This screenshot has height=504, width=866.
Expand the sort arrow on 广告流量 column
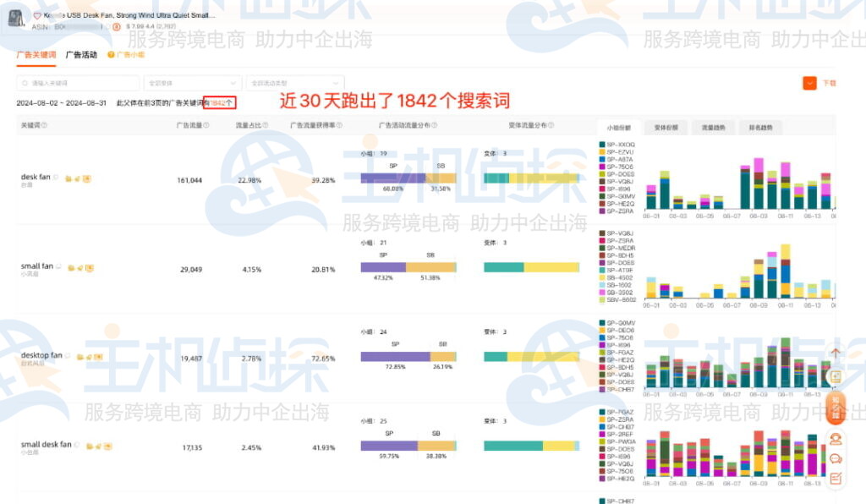(x=206, y=125)
